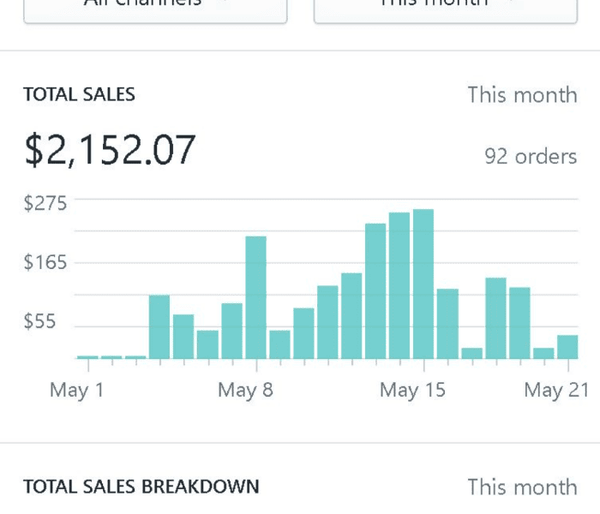Click the May 15 x-axis label
This screenshot has height=514, width=600.
[412, 390]
